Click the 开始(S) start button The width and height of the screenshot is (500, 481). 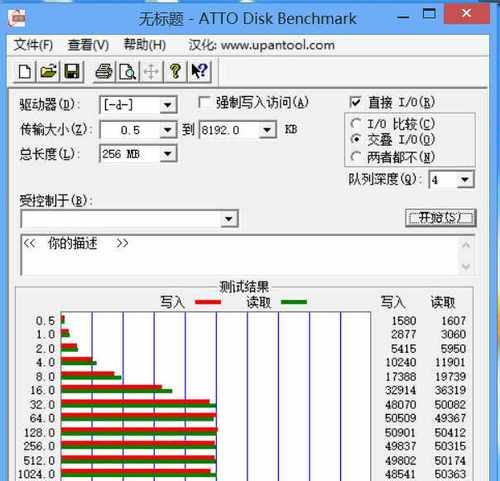tap(441, 218)
